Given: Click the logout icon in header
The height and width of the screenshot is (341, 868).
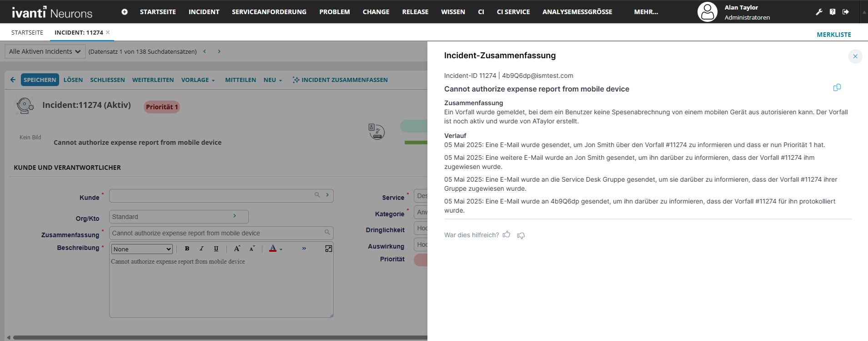Looking at the screenshot, I should click(846, 12).
